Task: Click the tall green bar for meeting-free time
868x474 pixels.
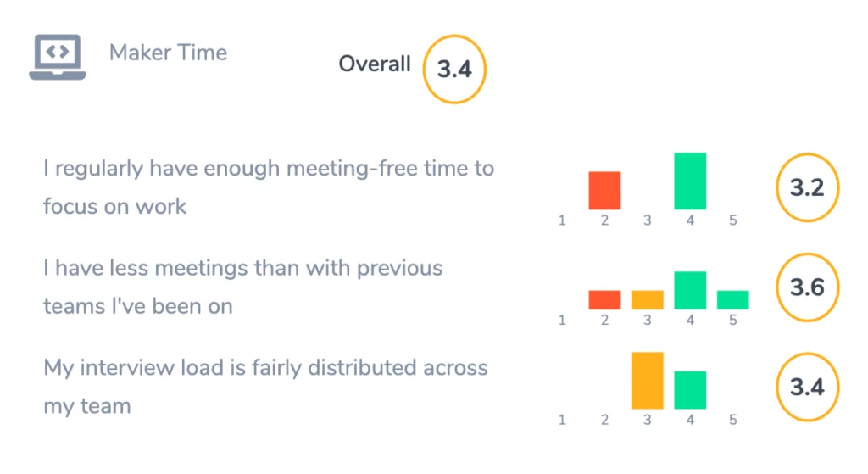Action: [x=690, y=181]
